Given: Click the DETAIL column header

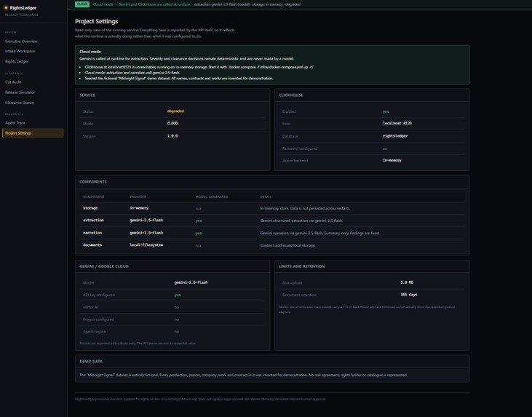Looking at the screenshot, I should pyautogui.click(x=266, y=196).
